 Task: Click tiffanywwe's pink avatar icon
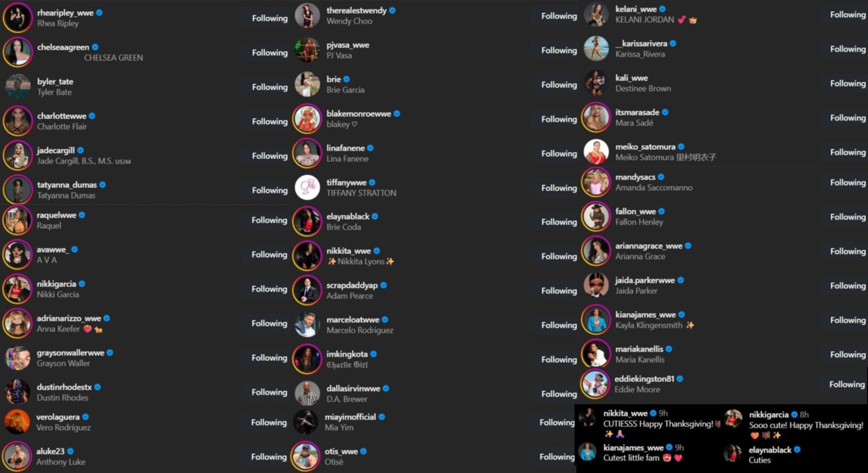(x=307, y=188)
